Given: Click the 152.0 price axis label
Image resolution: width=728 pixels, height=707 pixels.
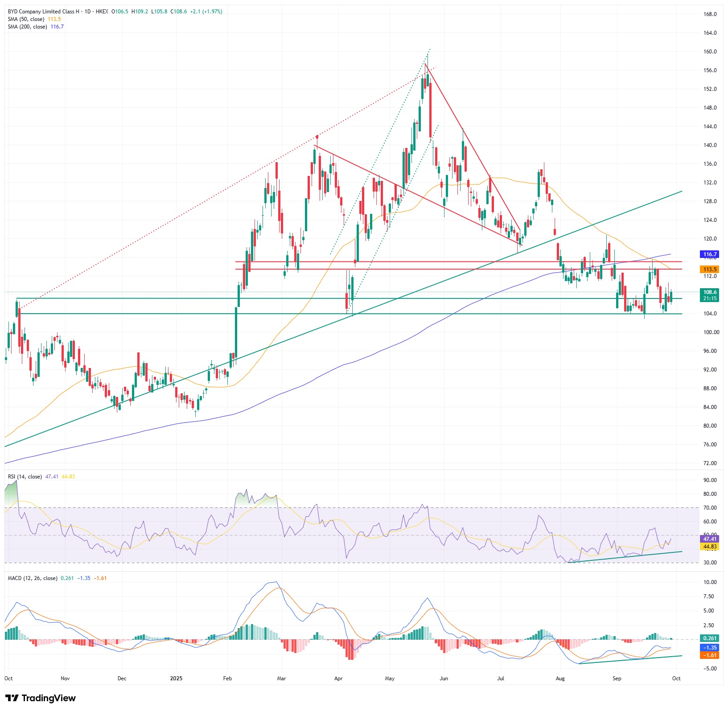Looking at the screenshot, I should [710, 89].
